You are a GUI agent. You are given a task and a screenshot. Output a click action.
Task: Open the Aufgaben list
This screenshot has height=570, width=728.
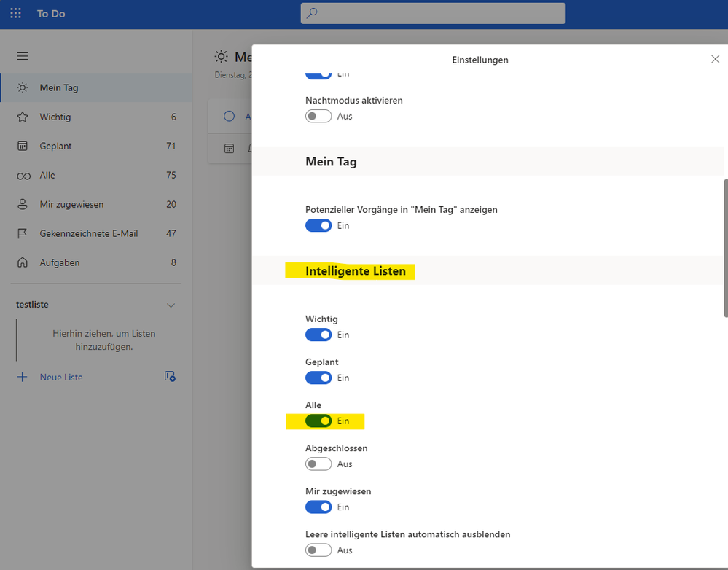coord(97,263)
